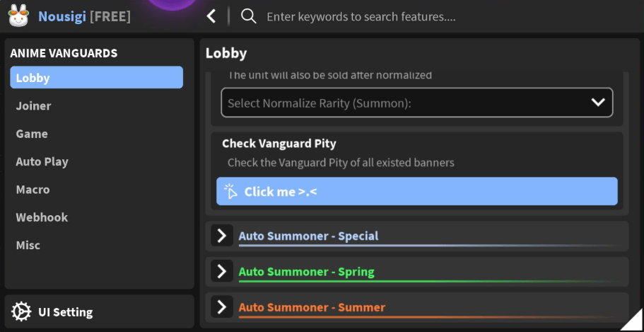Select the Lobby tab
Screen dimensions: 644x332
click(96, 77)
